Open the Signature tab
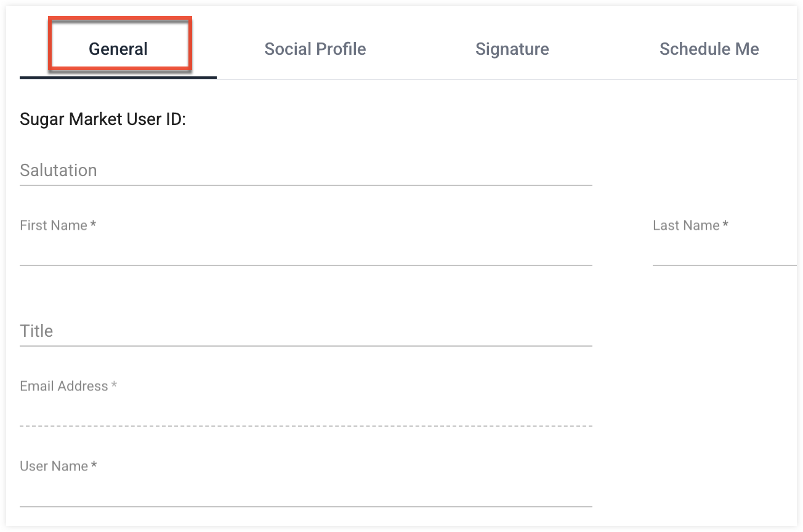Viewport: 803px width, 532px height. click(x=512, y=49)
